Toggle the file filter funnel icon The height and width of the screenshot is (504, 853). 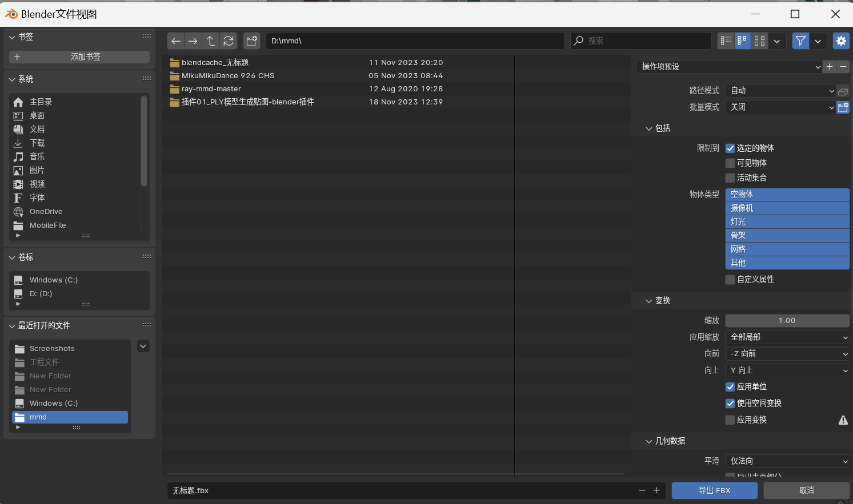pyautogui.click(x=800, y=41)
